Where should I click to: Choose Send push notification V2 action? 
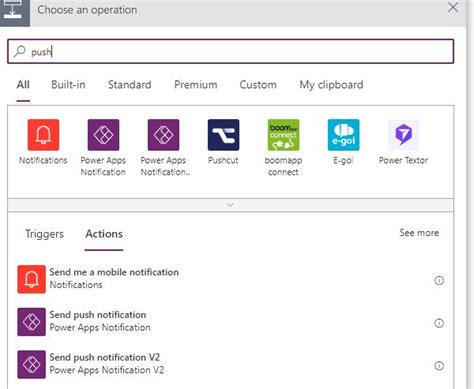click(230, 364)
